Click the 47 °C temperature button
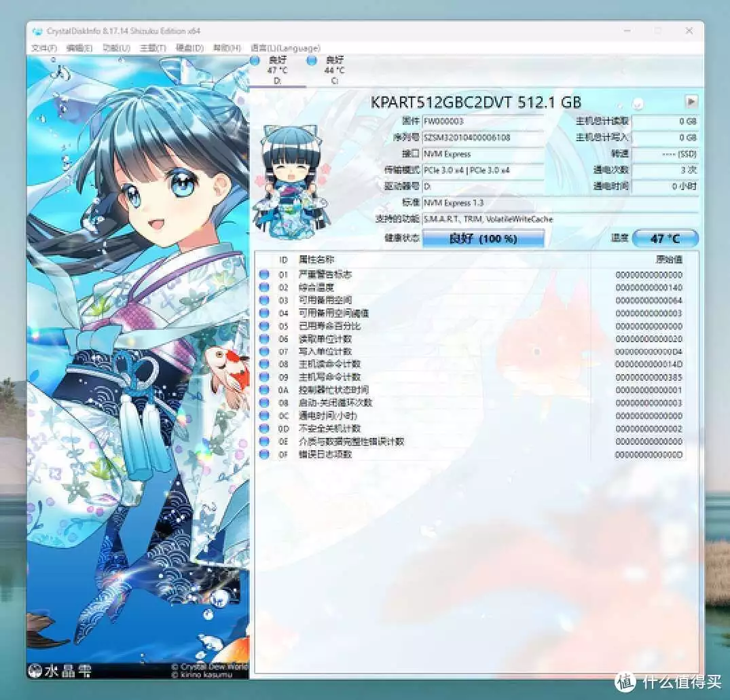 point(665,239)
